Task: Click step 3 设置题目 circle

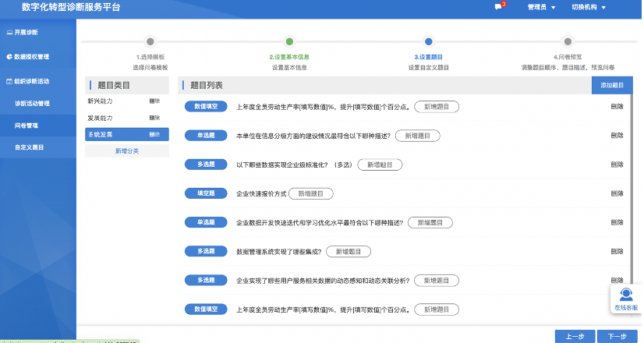Action: (x=428, y=41)
